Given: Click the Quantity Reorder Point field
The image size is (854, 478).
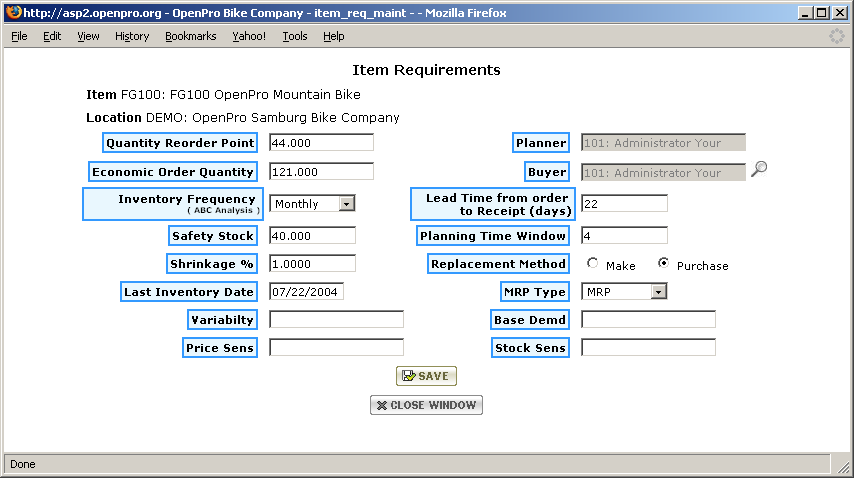Looking at the screenshot, I should click(321, 143).
